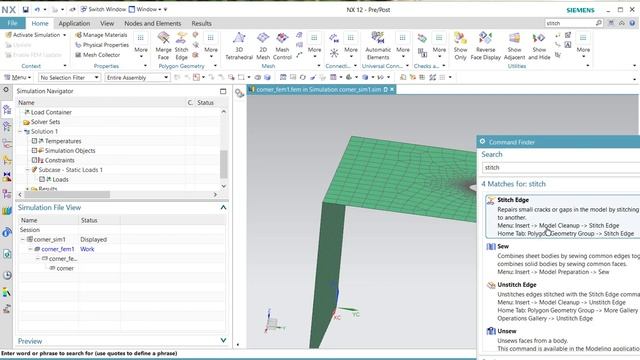
Task: Click the History clock icon in resource bar
Action: click(x=7, y=275)
